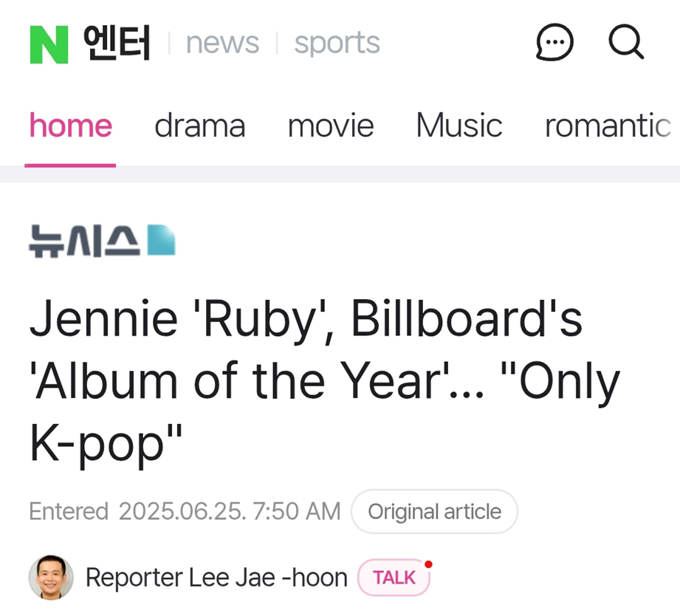Click reporter name Lee Jae-hoon

[x=217, y=578]
